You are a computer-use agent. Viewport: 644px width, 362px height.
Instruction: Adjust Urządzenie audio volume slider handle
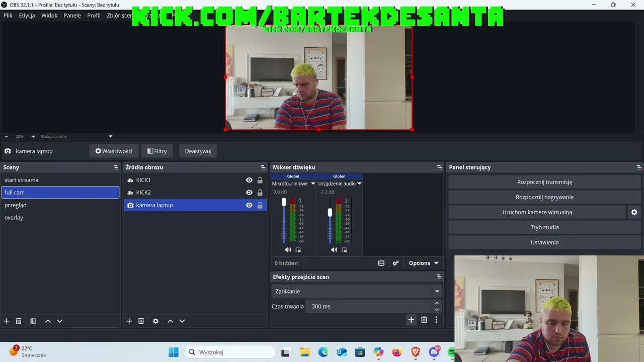point(330,212)
